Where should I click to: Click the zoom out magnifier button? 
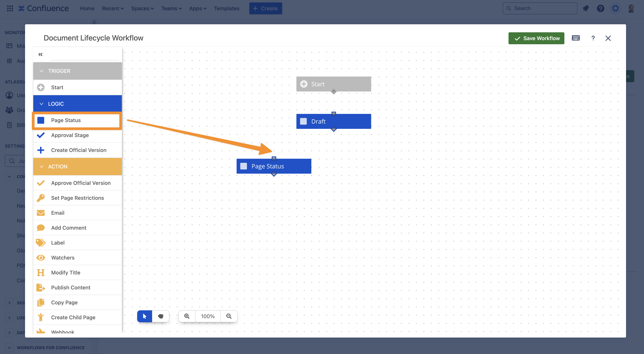tap(229, 316)
